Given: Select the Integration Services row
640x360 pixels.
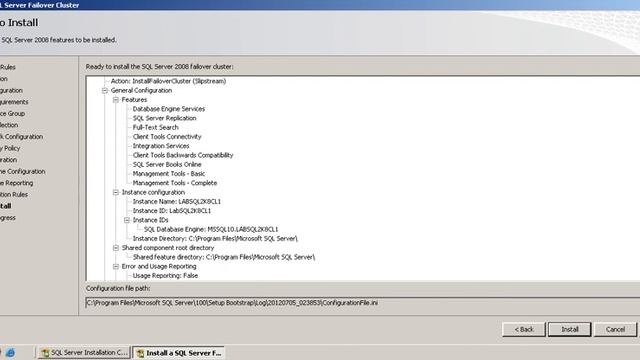Looking at the screenshot, I should click(161, 146).
